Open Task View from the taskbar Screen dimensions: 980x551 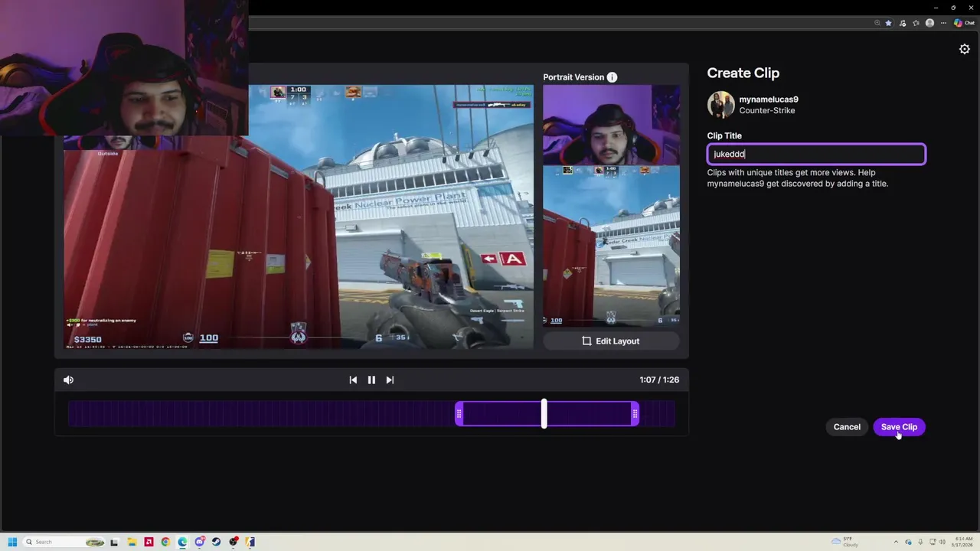(114, 542)
